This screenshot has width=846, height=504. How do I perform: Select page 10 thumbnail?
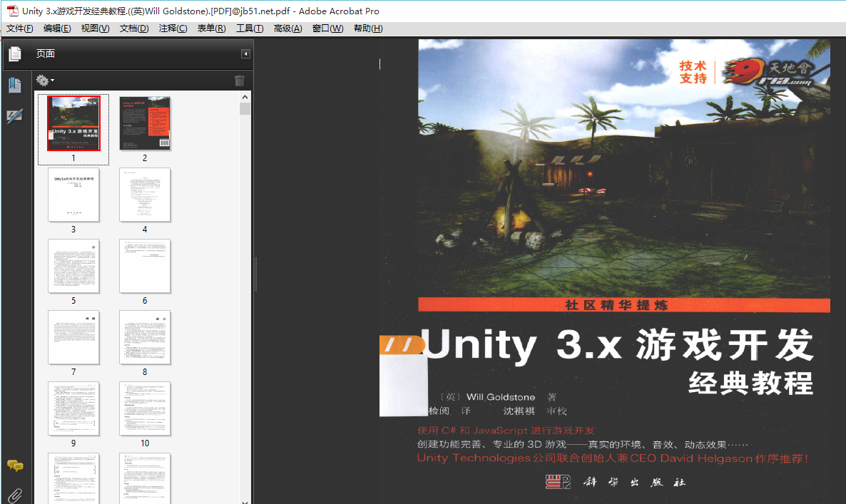(145, 408)
